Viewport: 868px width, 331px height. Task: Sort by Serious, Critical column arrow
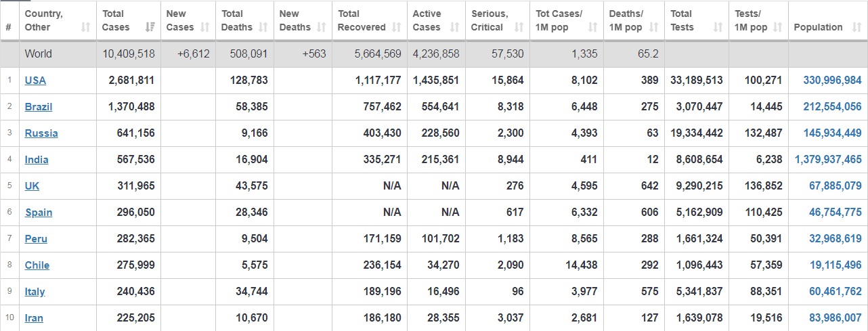point(519,27)
